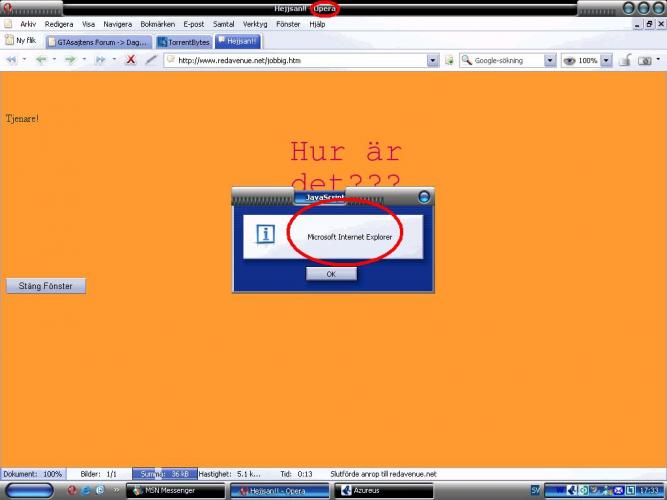The width and height of the screenshot is (667, 500).
Task: Stop loading with the red X icon
Action: tap(131, 60)
